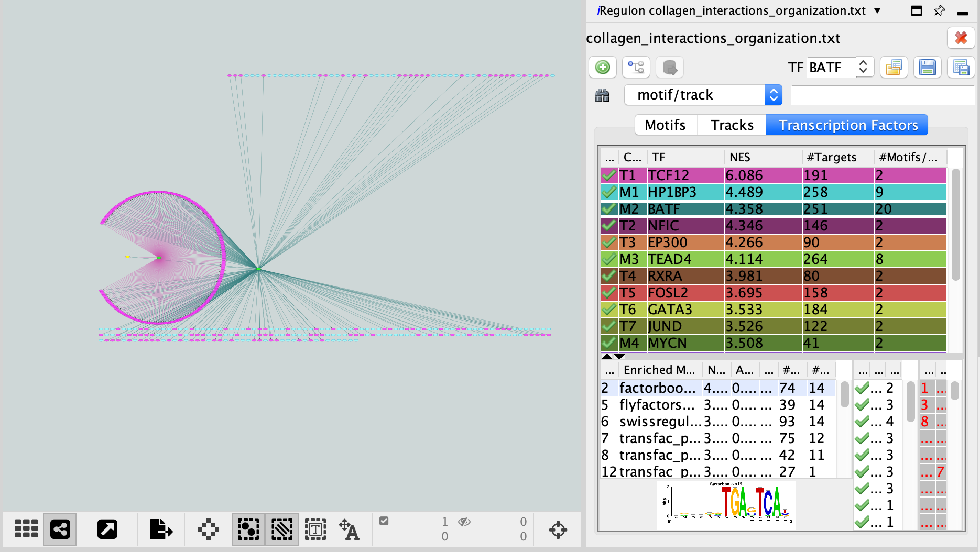Show the grid view of networks
The image size is (980, 552).
(x=26, y=529)
